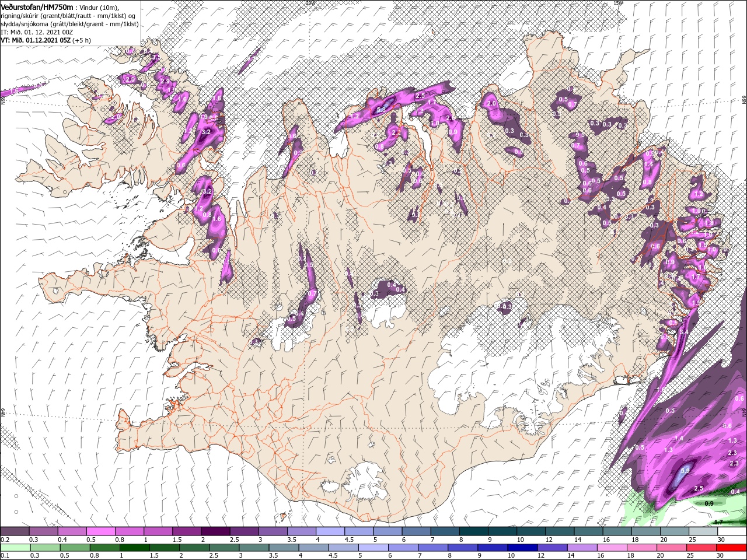Click the 5.8 precipitation value offshore southeast
747x560 pixels.
coord(686,470)
